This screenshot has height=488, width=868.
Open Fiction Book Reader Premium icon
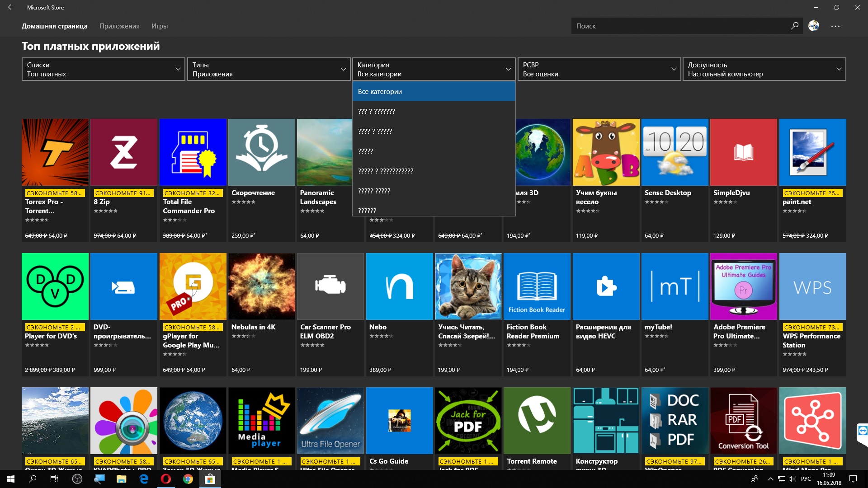(x=537, y=286)
